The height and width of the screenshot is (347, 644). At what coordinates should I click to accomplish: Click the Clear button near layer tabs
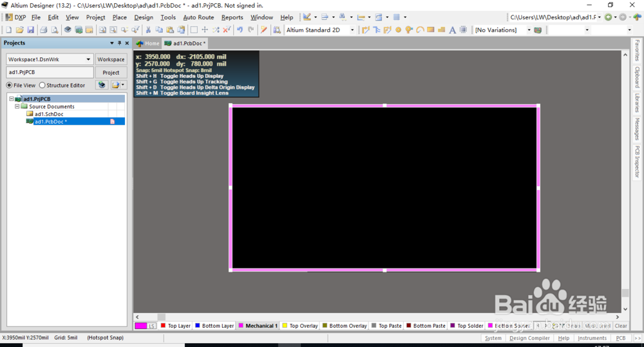(621, 326)
